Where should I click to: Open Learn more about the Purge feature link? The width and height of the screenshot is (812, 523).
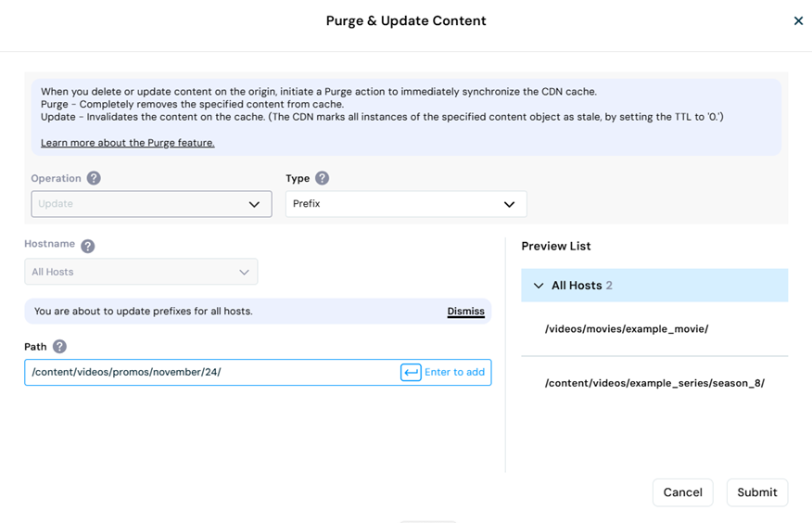click(127, 143)
